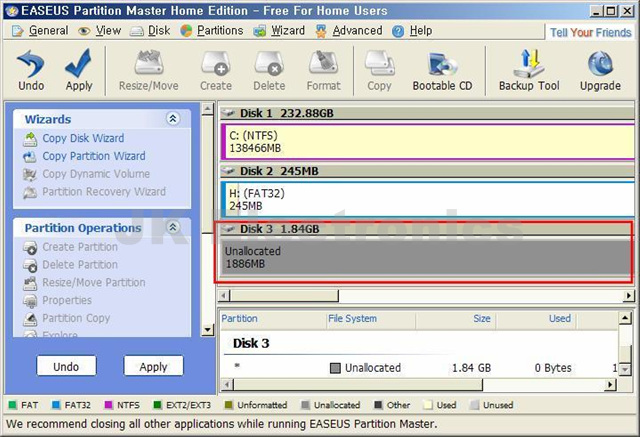Select the Unallocated row in partition list

pos(419,368)
